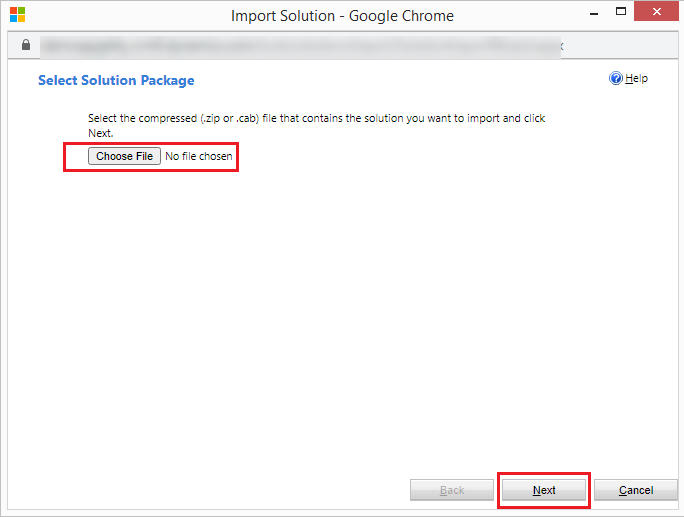This screenshot has height=517, width=684.
Task: Click the grey footer area left of Back
Action: point(200,490)
